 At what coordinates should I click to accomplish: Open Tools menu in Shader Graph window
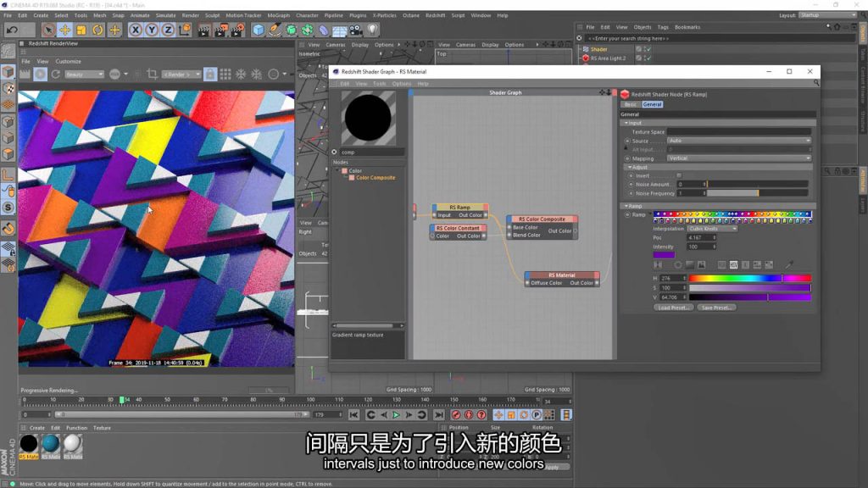click(x=379, y=84)
